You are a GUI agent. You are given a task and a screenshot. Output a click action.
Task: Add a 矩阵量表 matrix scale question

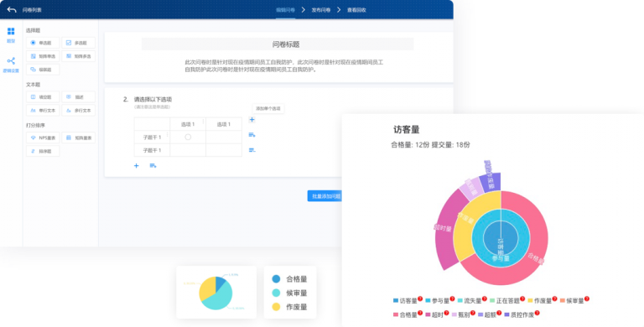click(79, 138)
